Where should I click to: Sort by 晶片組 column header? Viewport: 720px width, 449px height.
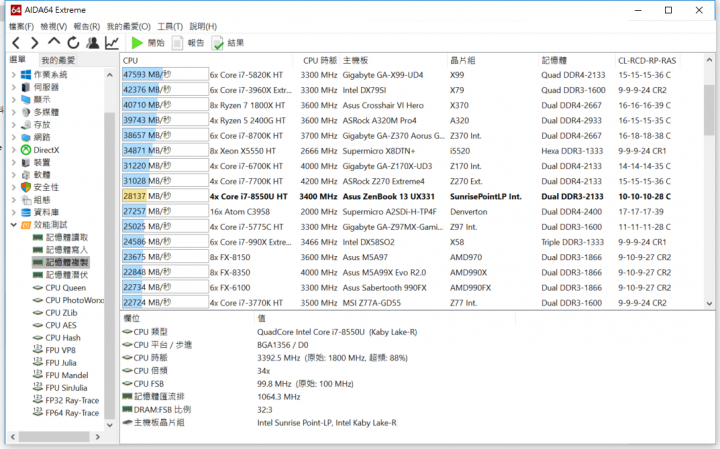pos(462,61)
